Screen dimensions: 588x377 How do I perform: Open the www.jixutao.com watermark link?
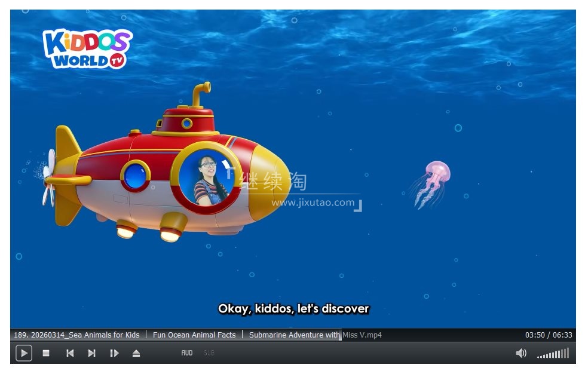tap(313, 202)
